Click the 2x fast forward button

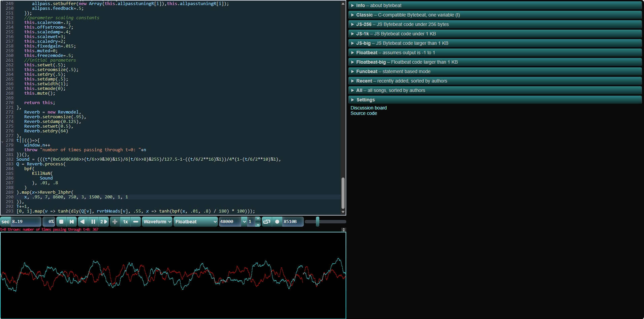click(x=103, y=222)
